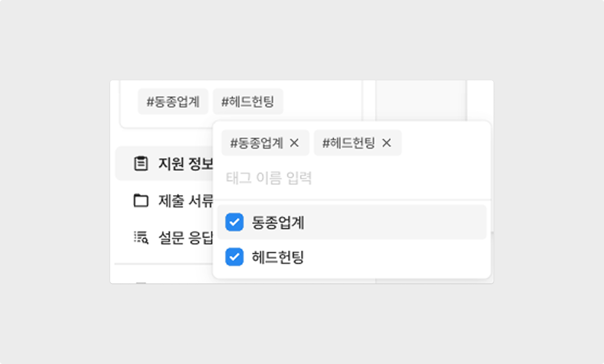Click the list-search icon beside 설문 응답
The image size is (604, 364).
click(141, 237)
